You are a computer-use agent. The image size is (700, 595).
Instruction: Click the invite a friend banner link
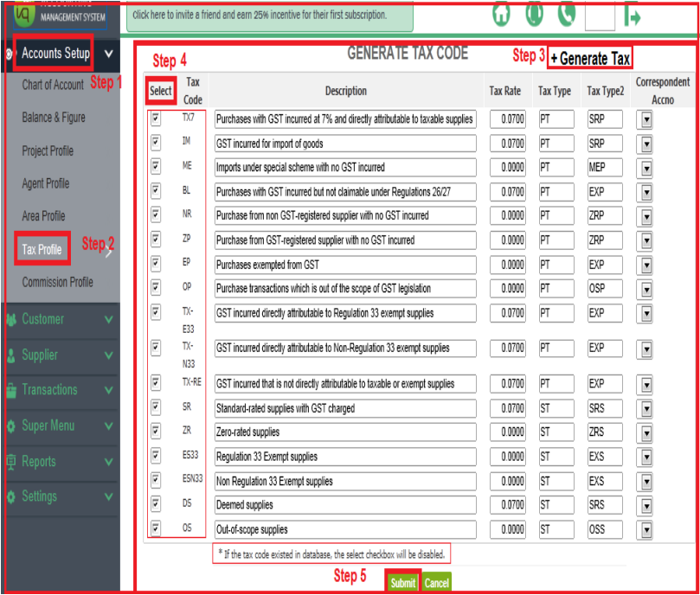260,15
